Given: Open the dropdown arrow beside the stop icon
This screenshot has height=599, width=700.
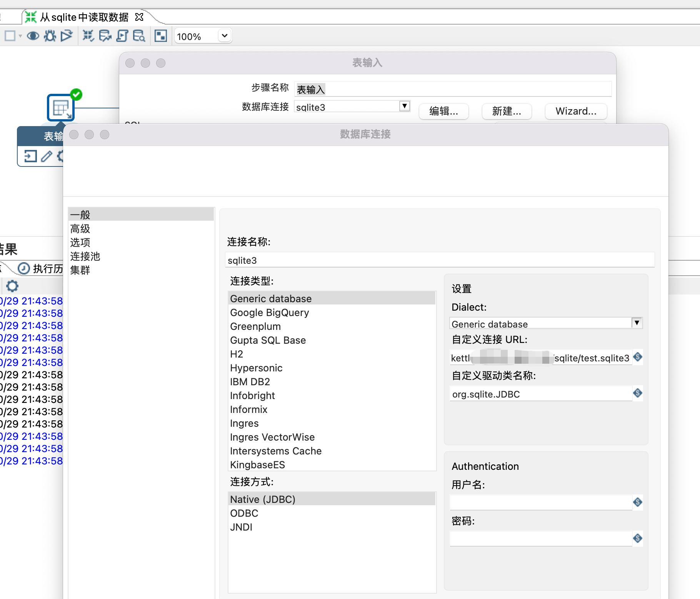Looking at the screenshot, I should [20, 36].
